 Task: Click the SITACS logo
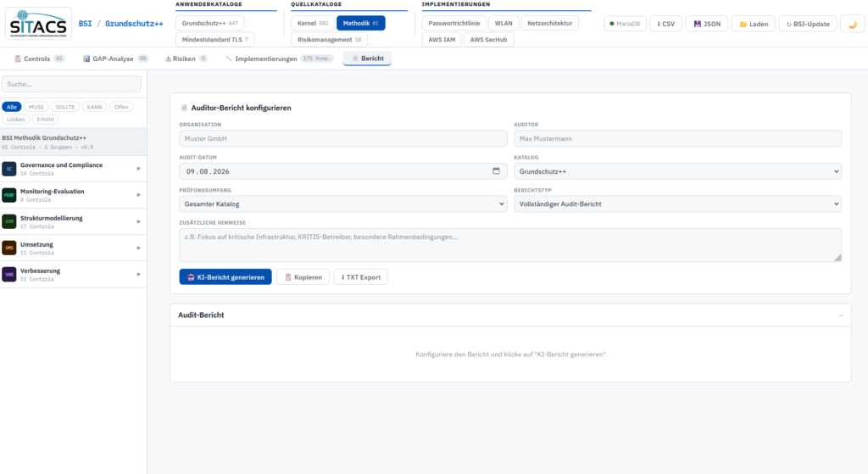point(38,23)
